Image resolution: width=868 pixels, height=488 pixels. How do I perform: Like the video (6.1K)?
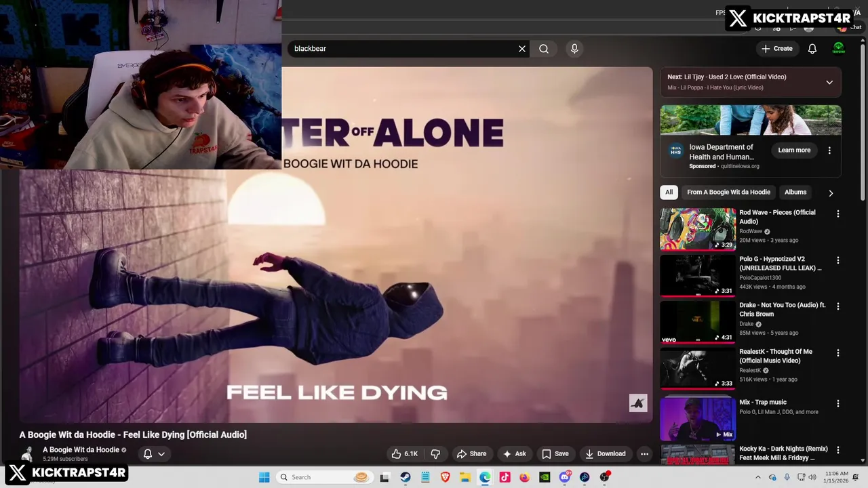tap(404, 454)
